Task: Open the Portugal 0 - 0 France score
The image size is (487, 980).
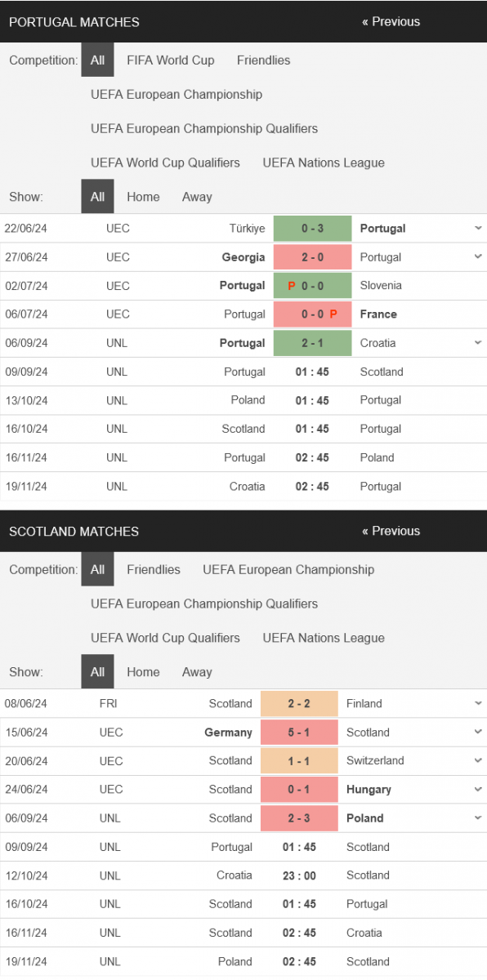Action: coord(312,314)
